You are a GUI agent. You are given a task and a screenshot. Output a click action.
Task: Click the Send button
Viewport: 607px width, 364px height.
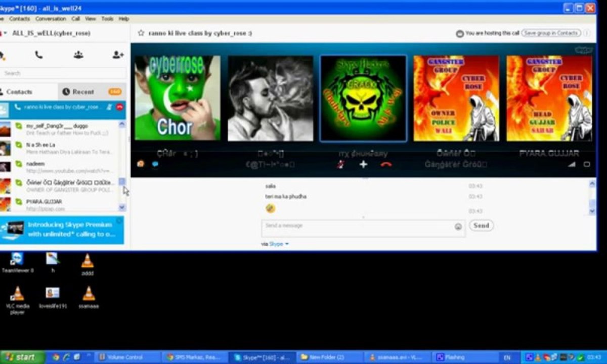point(481,225)
